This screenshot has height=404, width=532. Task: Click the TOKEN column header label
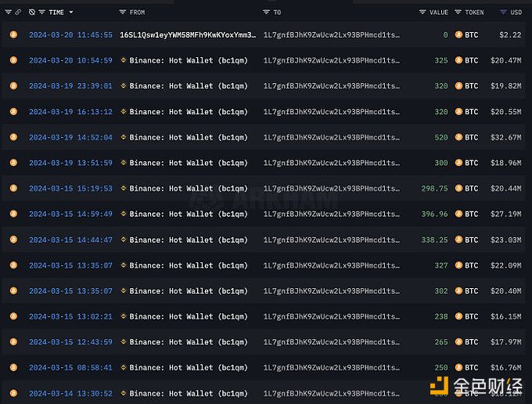[x=474, y=13]
